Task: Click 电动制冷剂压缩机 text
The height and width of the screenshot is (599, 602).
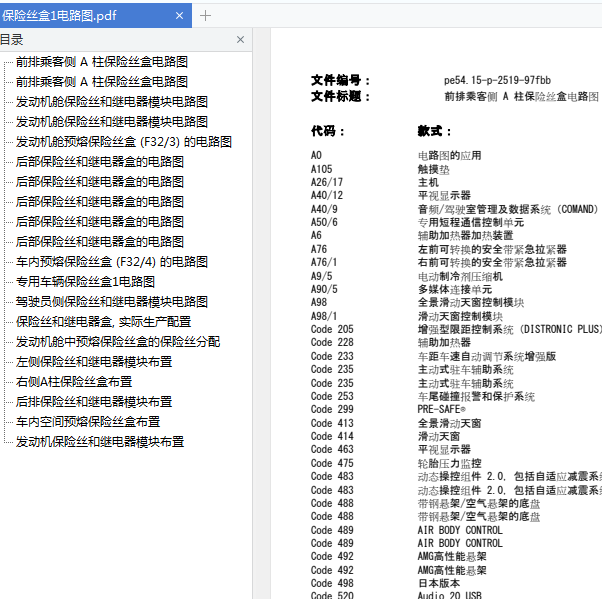Action: (x=460, y=276)
